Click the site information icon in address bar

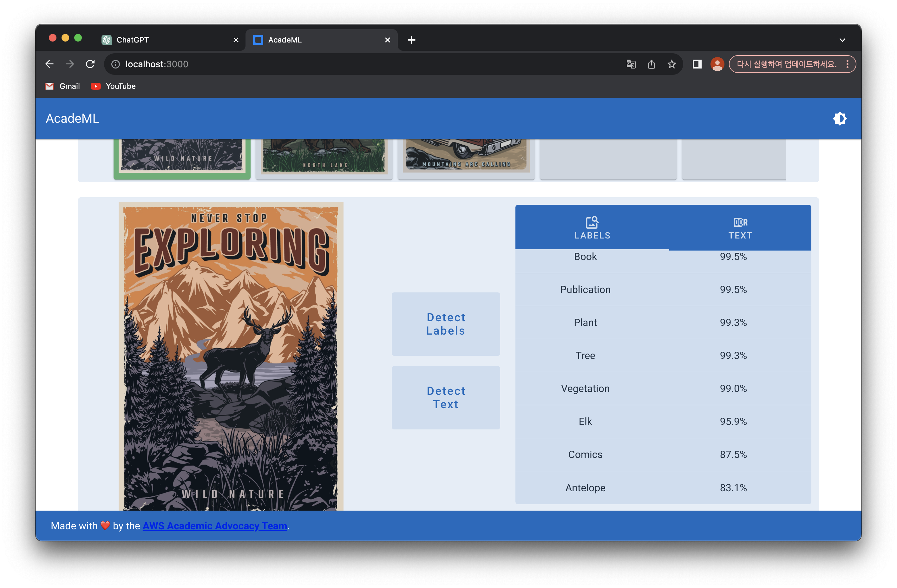tap(115, 64)
